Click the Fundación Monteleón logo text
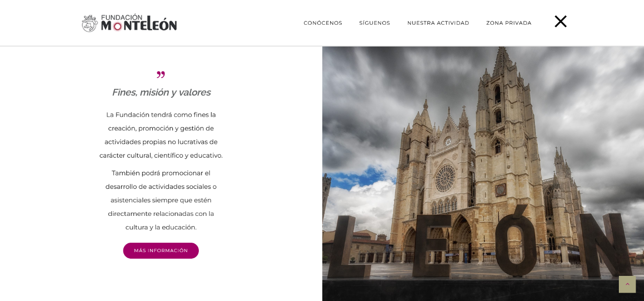Viewport: 644px width, 301px height. (x=139, y=23)
